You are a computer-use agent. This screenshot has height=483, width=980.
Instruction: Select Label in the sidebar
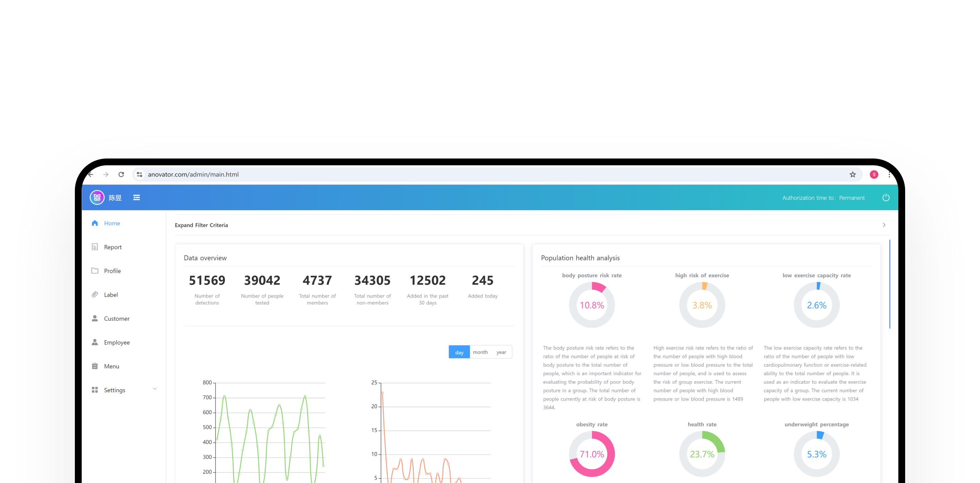(x=124, y=295)
